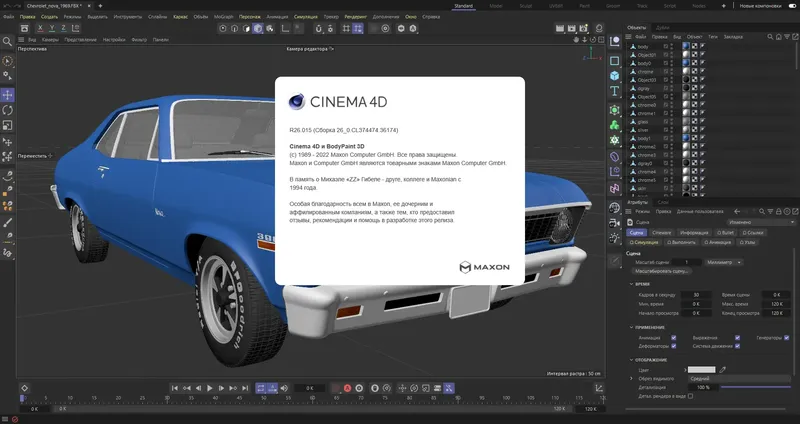Viewport: 800px width, 424px height.
Task: Select the Scale tool in left toolbar
Action: 7,126
